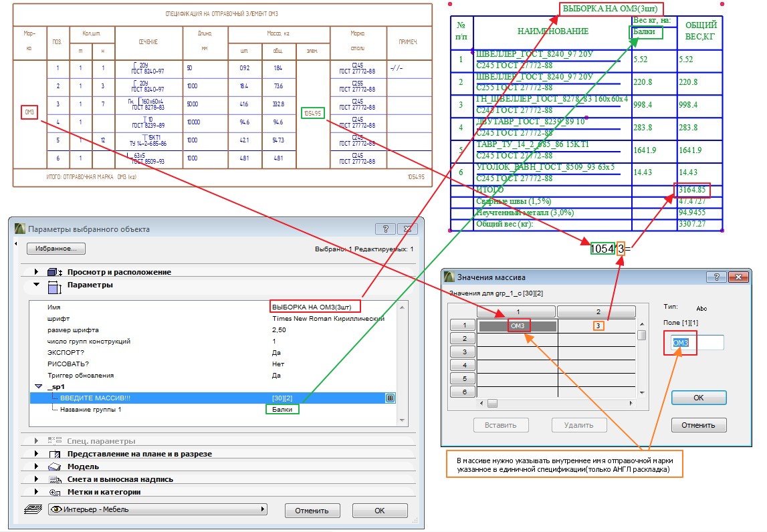Click help button in Значения массива dialog
This screenshot has height=532, width=767.
(x=716, y=277)
